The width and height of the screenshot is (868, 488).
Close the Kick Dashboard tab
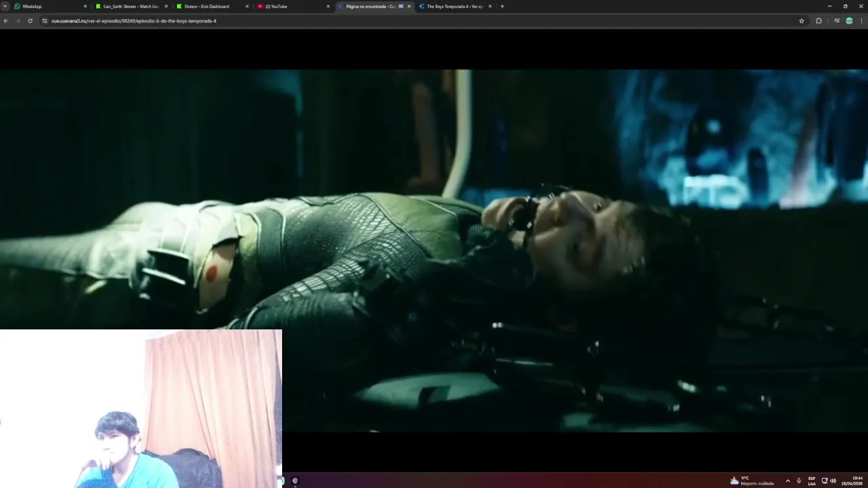point(247,6)
